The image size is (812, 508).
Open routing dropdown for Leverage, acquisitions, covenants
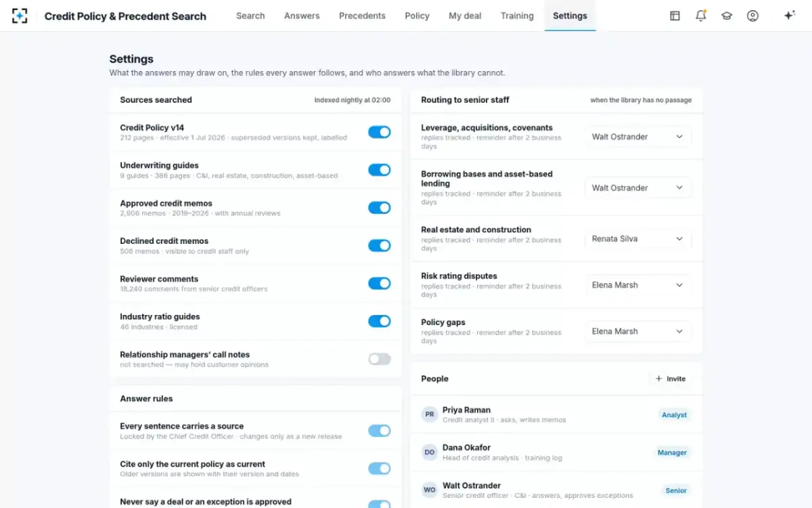638,137
